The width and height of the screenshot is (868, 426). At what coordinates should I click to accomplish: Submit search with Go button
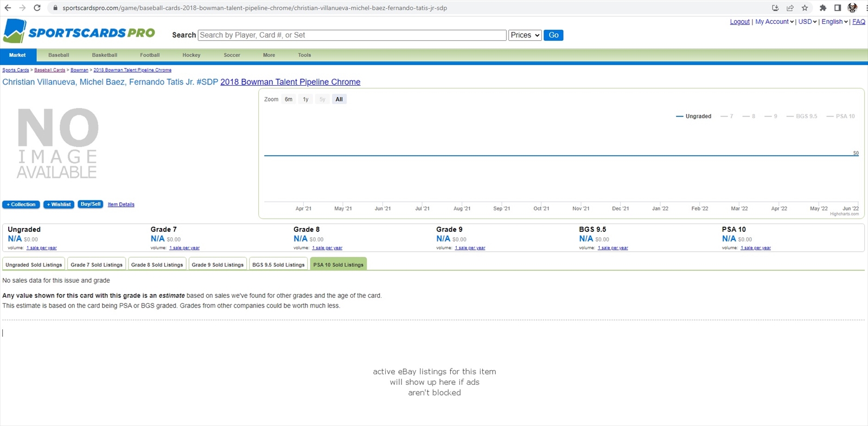click(553, 35)
